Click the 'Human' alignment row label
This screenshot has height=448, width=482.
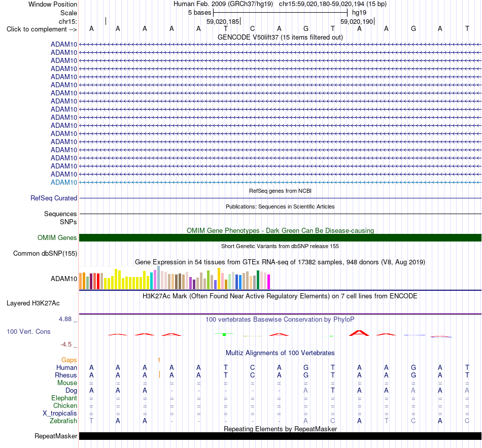(x=66, y=368)
